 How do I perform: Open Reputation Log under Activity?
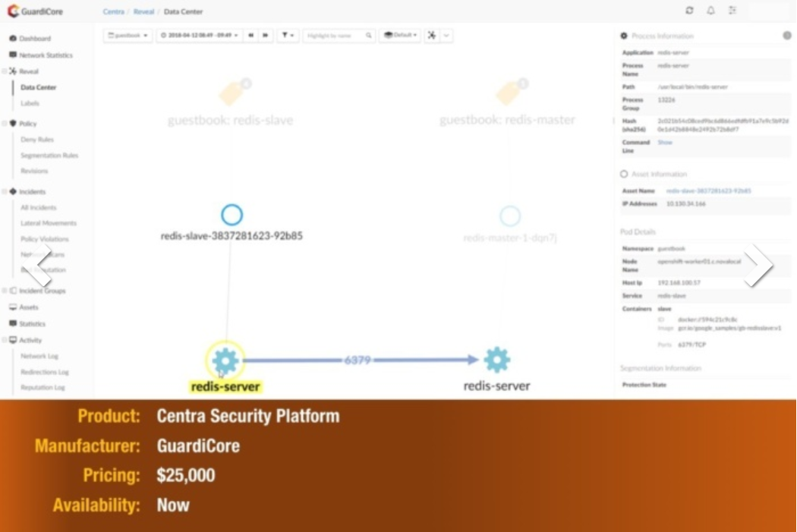click(x=43, y=387)
